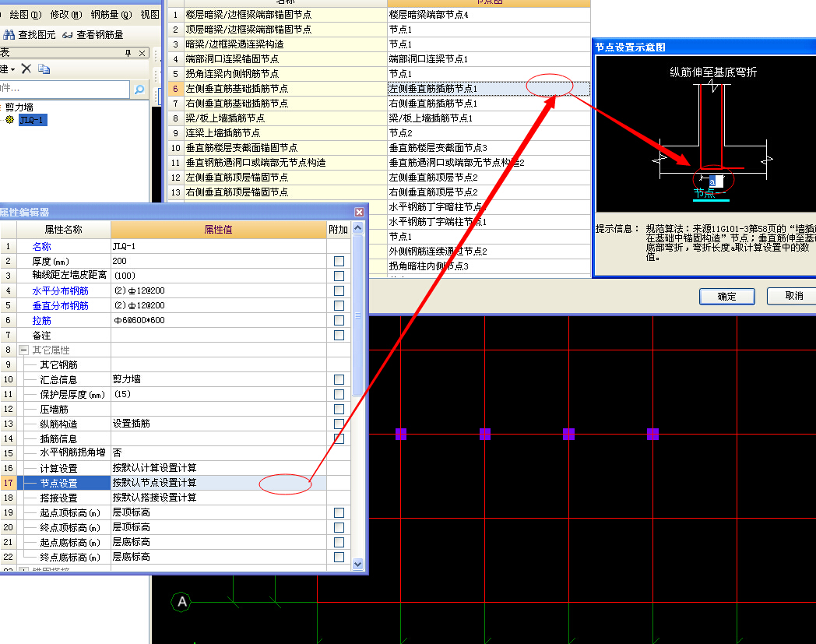Toggle the 厚度(mm) additional checkbox
The height and width of the screenshot is (644, 816).
tap(339, 261)
